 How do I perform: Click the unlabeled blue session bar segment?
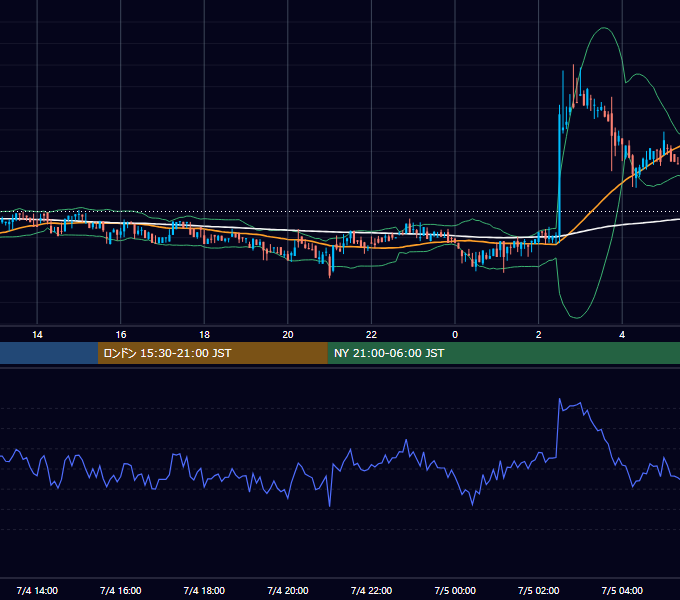click(x=49, y=353)
